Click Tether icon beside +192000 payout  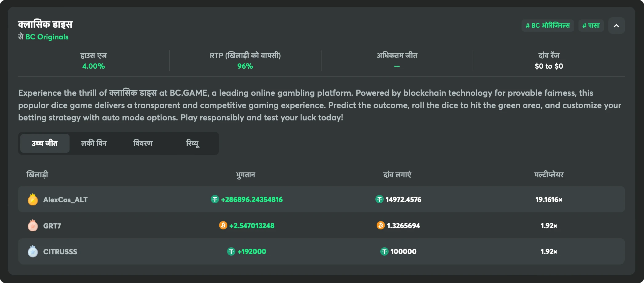click(231, 252)
